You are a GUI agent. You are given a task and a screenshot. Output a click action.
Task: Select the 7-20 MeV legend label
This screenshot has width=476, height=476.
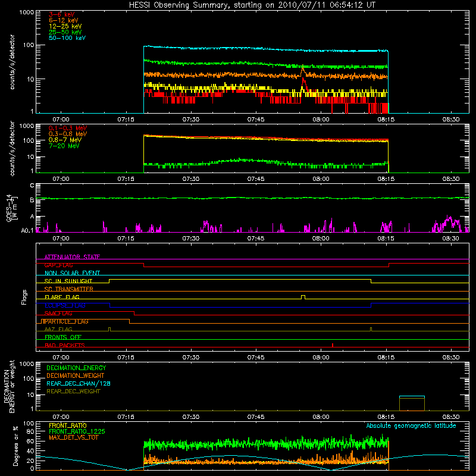pos(64,146)
